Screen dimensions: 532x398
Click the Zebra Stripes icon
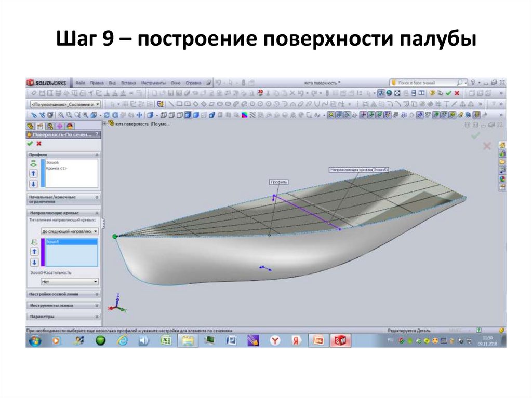252,115
